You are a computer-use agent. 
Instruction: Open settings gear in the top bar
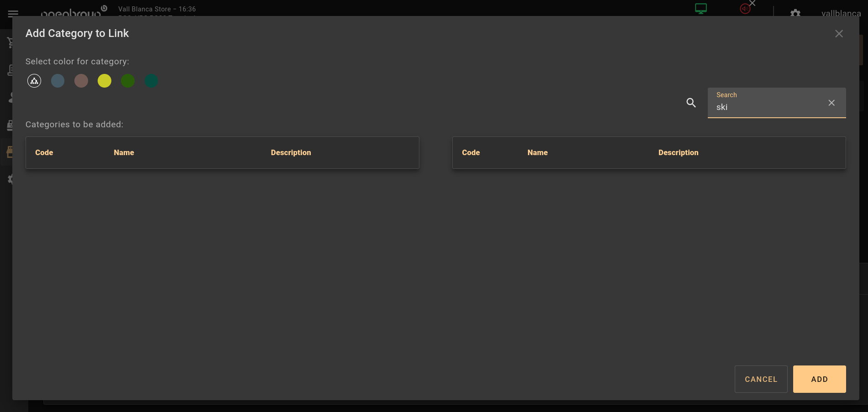pos(795,13)
